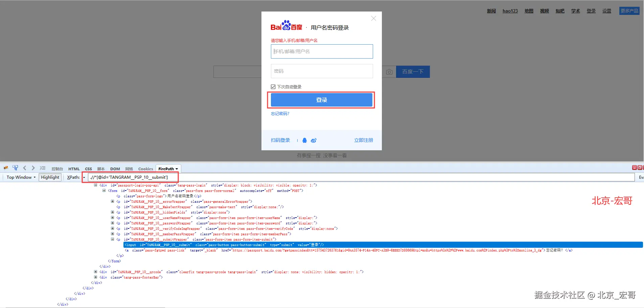
Task: Expand the hiddenFields p node
Action: tap(112, 212)
